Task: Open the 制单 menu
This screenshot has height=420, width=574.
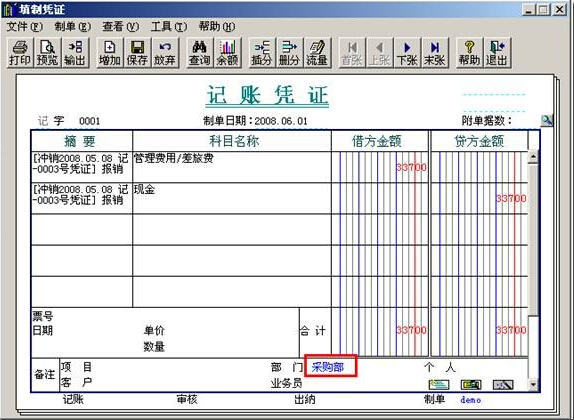Action: 72,27
